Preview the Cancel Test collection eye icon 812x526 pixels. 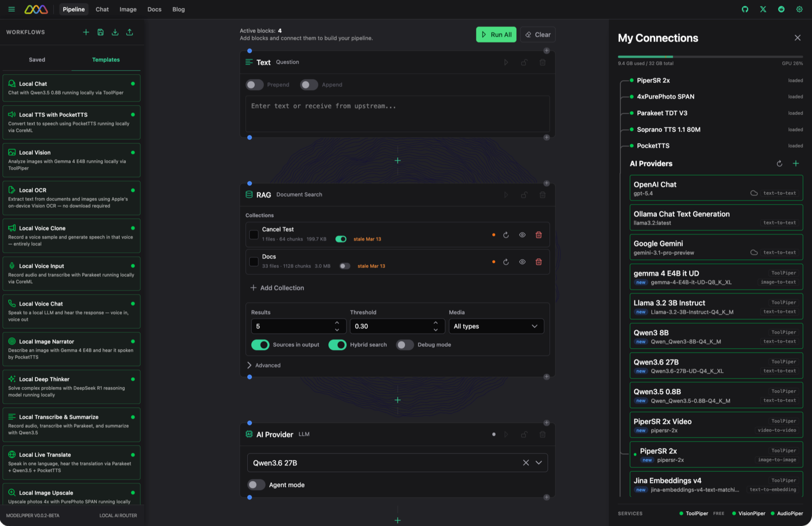(522, 235)
